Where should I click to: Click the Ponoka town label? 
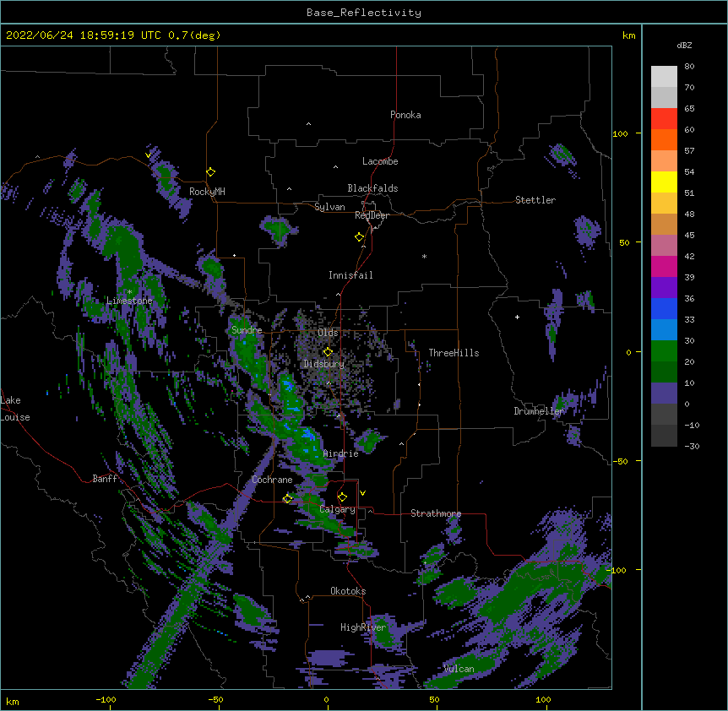tap(405, 115)
